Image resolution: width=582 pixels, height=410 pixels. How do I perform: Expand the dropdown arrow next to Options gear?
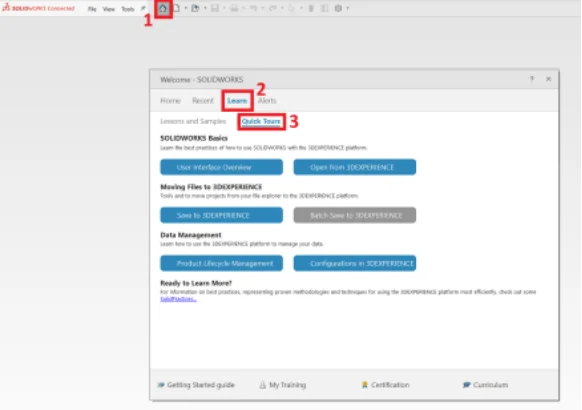348,8
